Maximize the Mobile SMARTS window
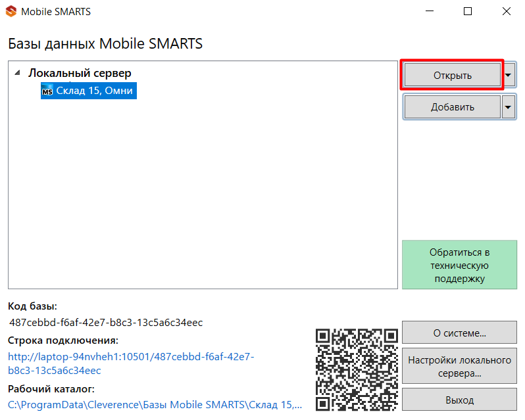Image resolution: width=525 pixels, height=420 pixels. point(468,11)
